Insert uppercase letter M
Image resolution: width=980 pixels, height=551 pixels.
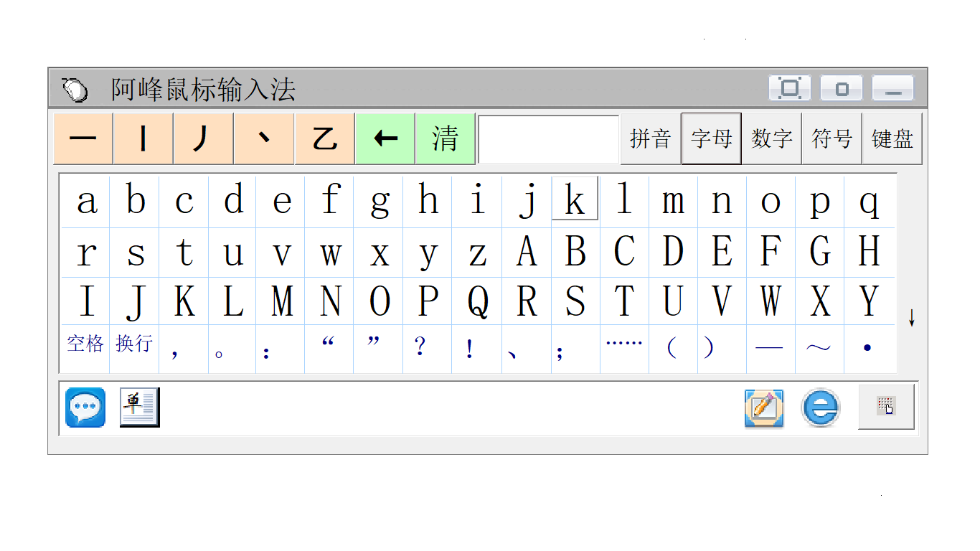(x=282, y=301)
